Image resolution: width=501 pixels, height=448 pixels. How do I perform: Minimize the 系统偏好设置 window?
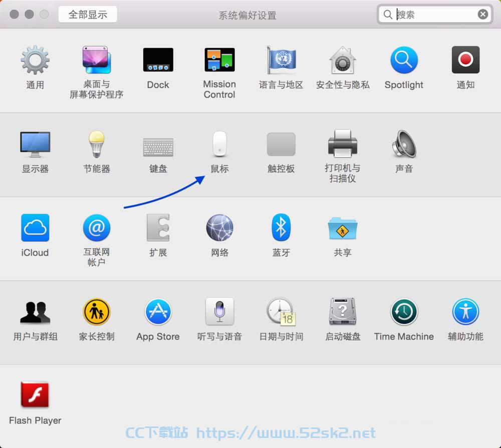29,15
